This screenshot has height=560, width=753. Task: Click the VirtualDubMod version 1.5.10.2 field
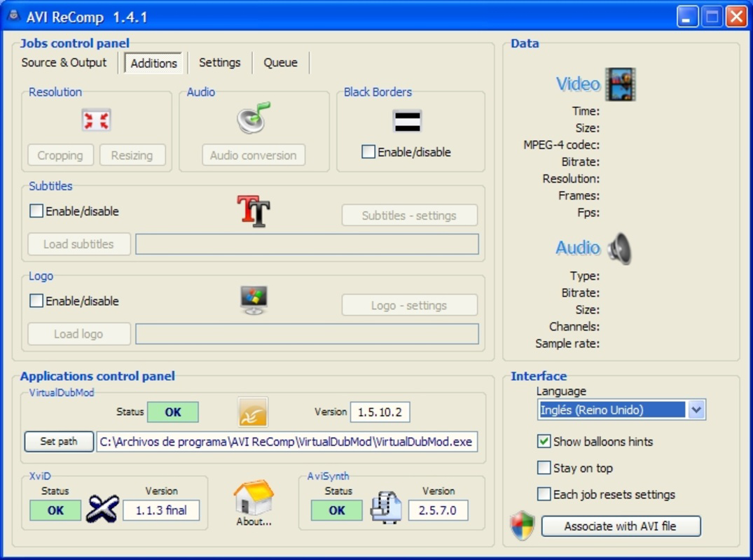[x=380, y=412]
